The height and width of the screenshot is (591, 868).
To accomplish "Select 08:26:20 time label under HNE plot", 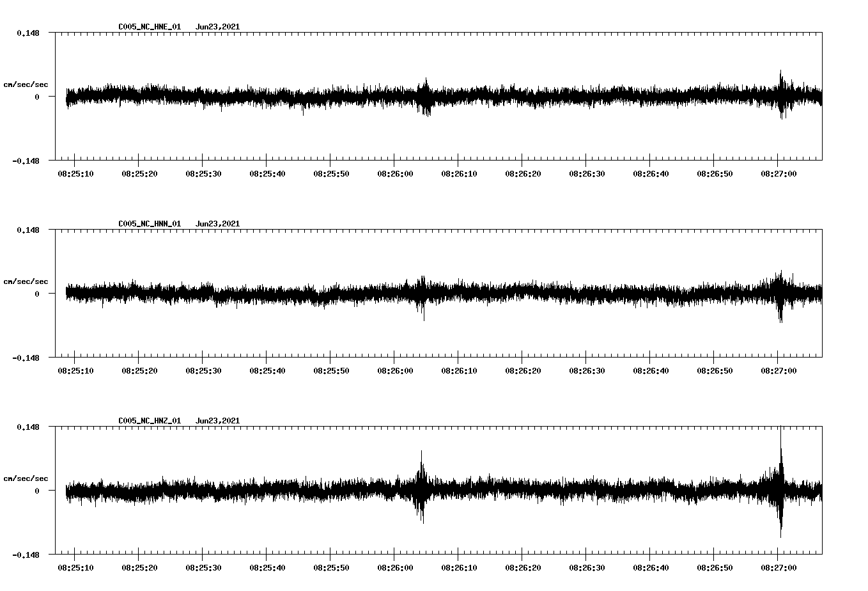I will click(x=523, y=173).
